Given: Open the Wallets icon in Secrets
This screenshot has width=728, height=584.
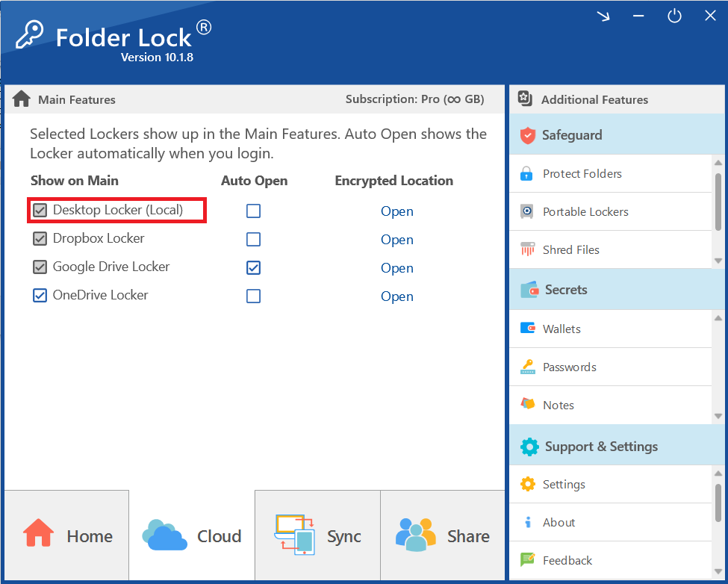Looking at the screenshot, I should pyautogui.click(x=527, y=329).
